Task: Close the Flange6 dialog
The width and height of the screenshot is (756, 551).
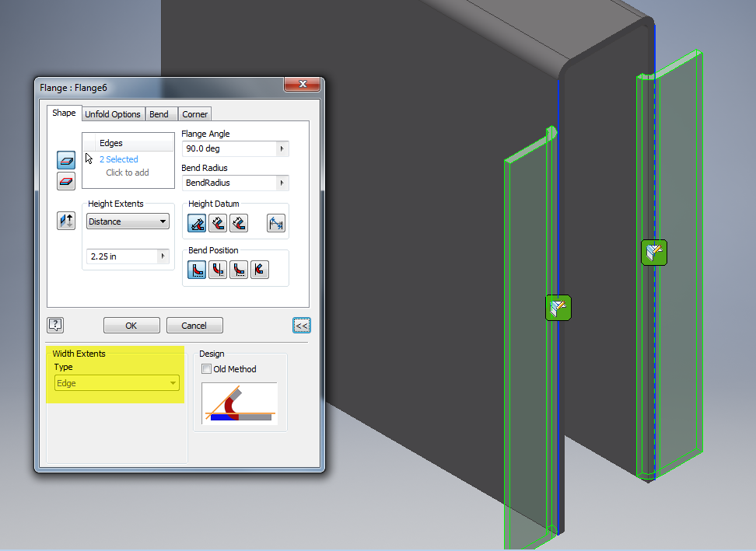Action: pyautogui.click(x=303, y=84)
